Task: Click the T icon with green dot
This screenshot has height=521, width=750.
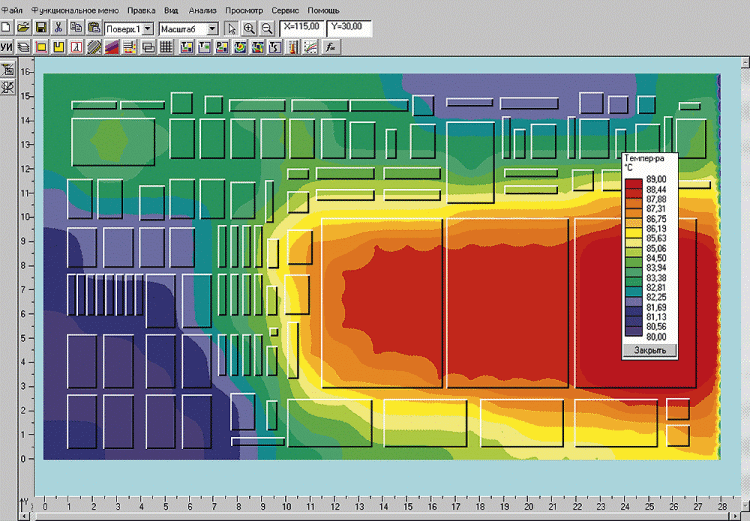Action: (x=204, y=47)
